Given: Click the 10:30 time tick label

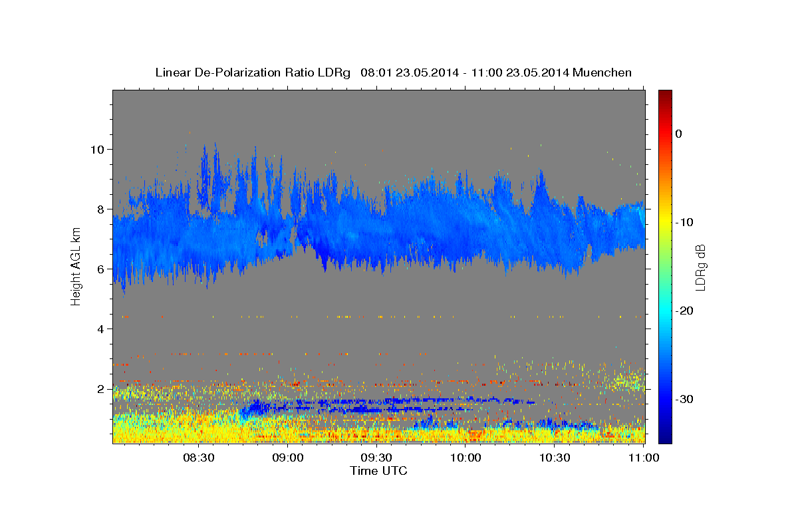Looking at the screenshot, I should 554,458.
